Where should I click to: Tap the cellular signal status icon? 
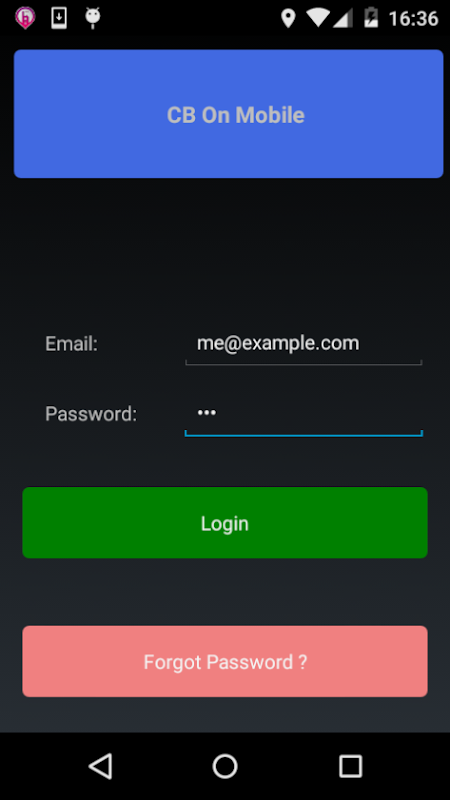343,18
